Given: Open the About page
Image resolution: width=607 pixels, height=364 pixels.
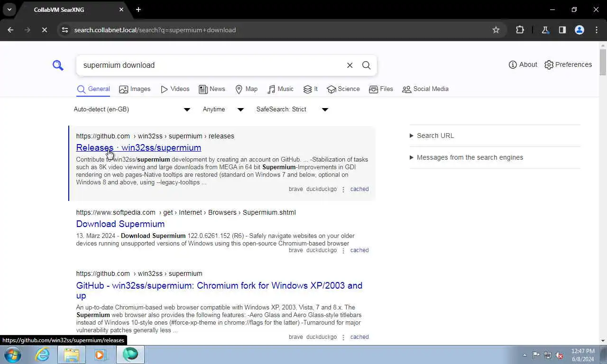Looking at the screenshot, I should [x=523, y=64].
